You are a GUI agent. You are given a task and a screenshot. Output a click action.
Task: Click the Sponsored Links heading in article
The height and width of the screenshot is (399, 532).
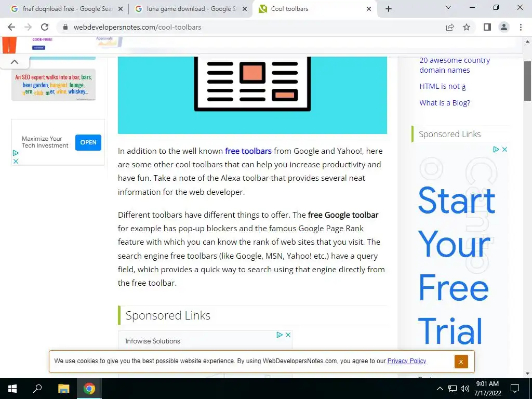pyautogui.click(x=168, y=315)
